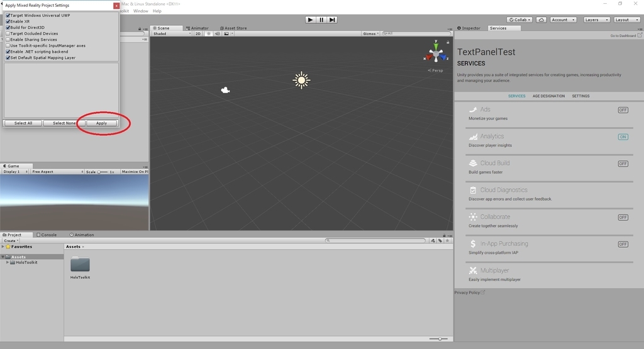Image resolution: width=644 pixels, height=349 pixels.
Task: Click the cloud services icon button
Action: [x=541, y=19]
